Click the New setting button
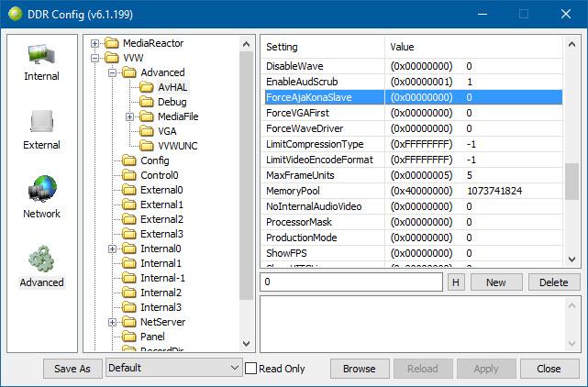Image resolution: width=588 pixels, height=387 pixels. click(x=496, y=282)
